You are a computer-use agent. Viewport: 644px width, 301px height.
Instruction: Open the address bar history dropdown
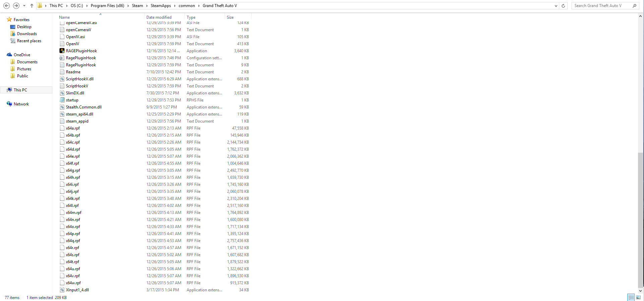tap(556, 6)
